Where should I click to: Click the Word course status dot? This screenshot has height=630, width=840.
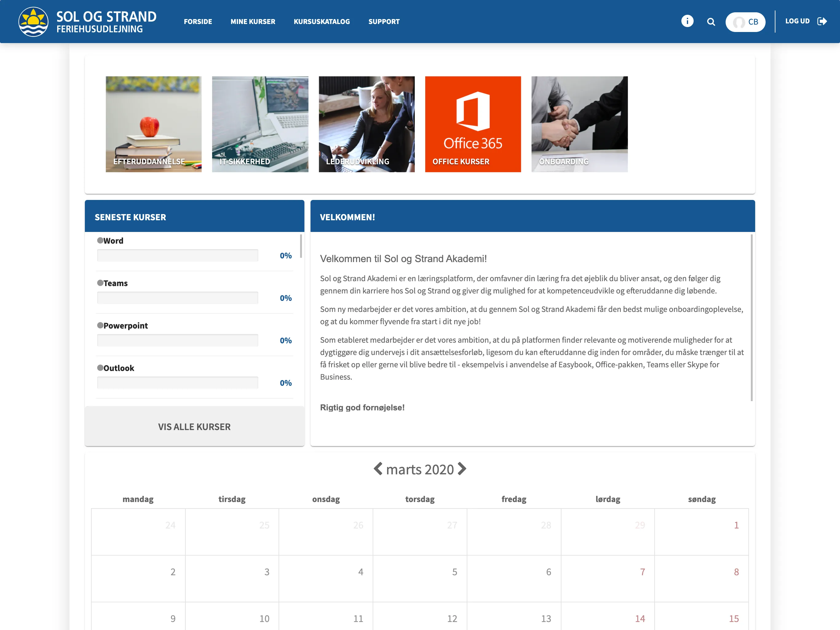[x=100, y=240]
